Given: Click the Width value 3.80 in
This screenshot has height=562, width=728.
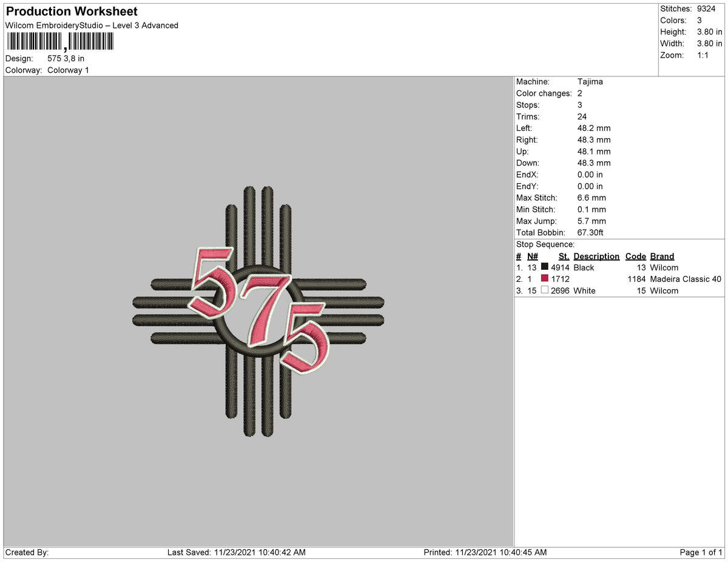Looking at the screenshot, I should (710, 44).
